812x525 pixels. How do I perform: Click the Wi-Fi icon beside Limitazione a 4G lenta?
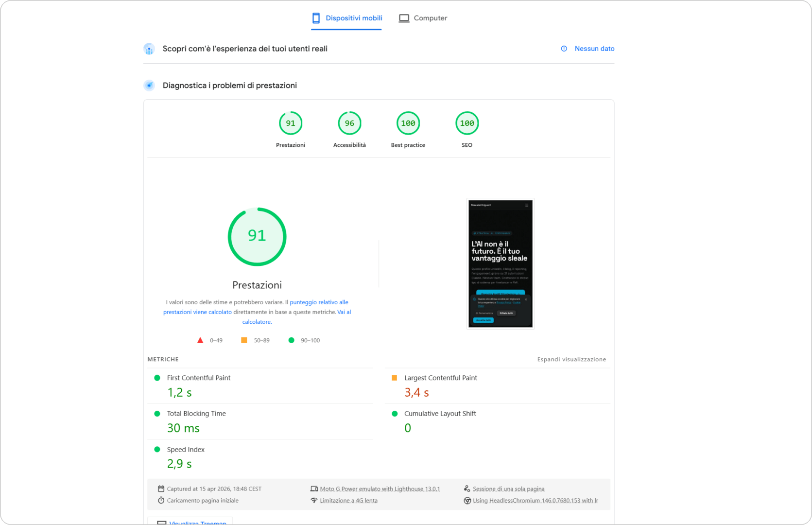pyautogui.click(x=314, y=500)
